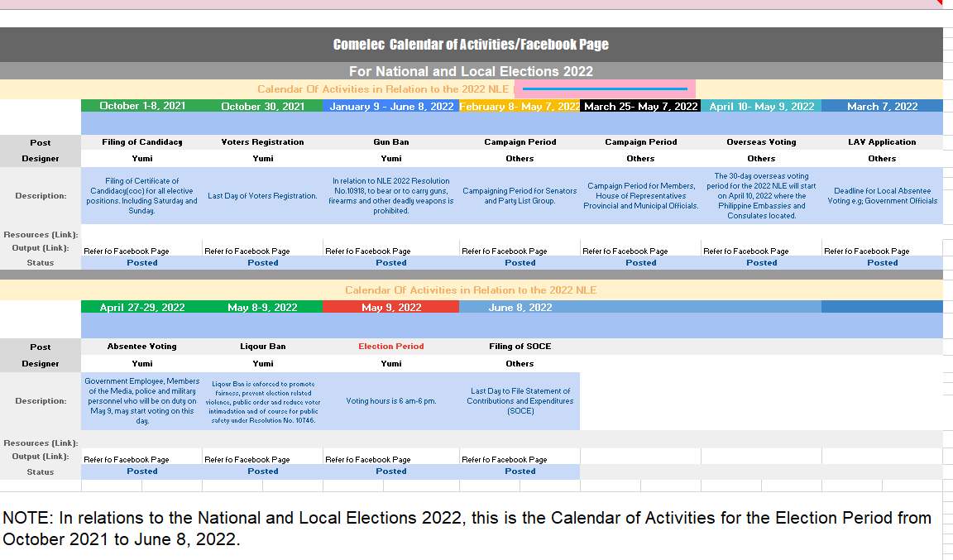This screenshot has width=953, height=560.
Task: Select the Filing of Certificate of Candidacy description
Action: [142, 196]
